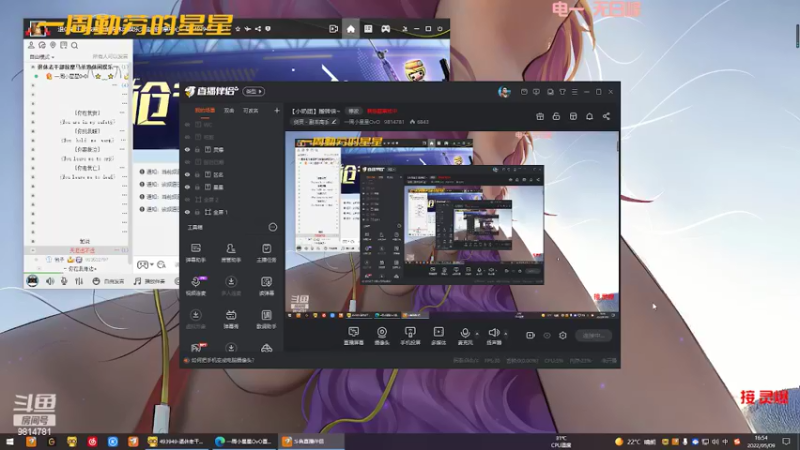
Task: Open the recording tab icon in the YY top bar
Action: click(x=333, y=29)
